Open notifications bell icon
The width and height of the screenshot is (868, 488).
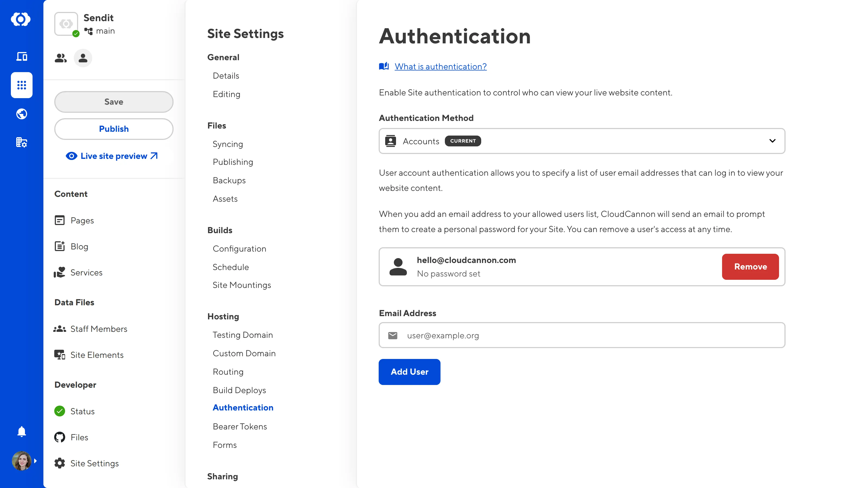(22, 431)
